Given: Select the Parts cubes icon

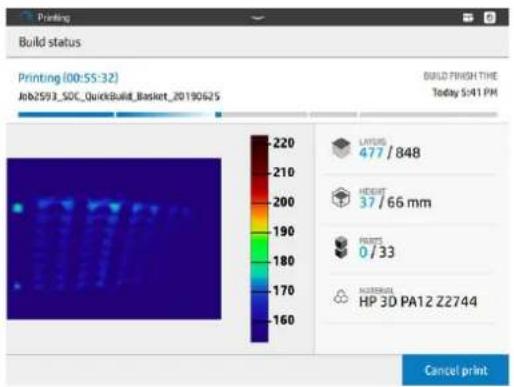Looking at the screenshot, I should 341,247.
